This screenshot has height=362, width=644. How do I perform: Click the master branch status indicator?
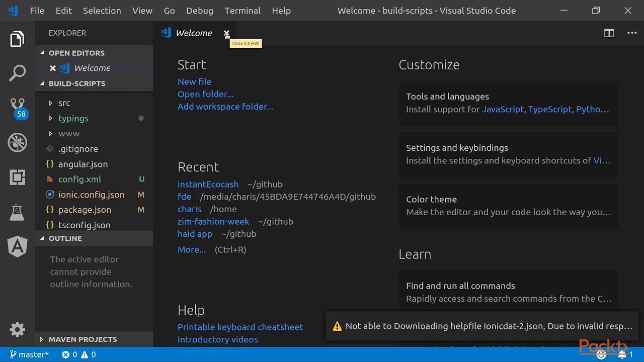29,354
